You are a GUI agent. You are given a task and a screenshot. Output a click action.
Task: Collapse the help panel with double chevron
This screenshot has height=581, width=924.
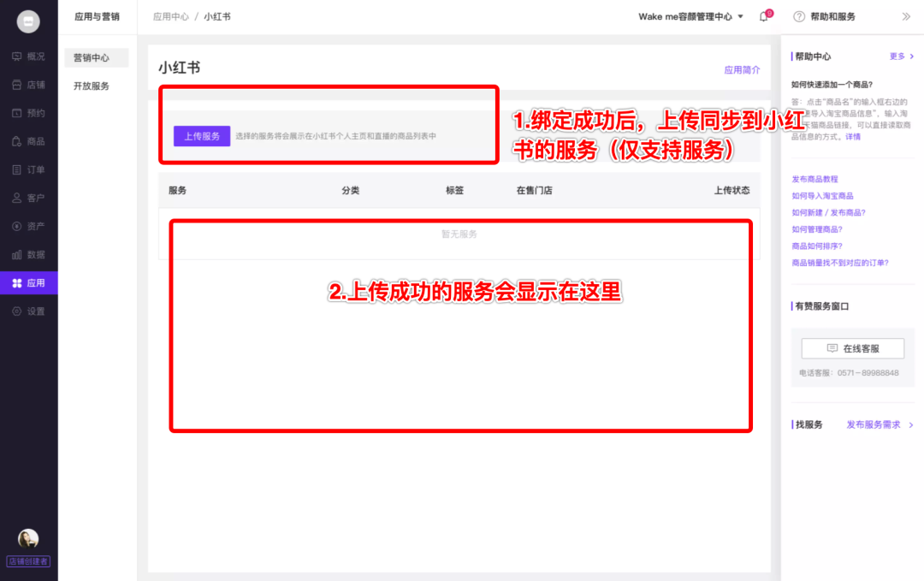click(906, 16)
